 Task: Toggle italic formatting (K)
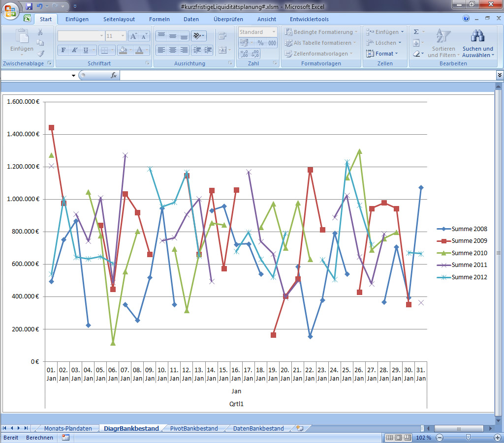point(74,50)
